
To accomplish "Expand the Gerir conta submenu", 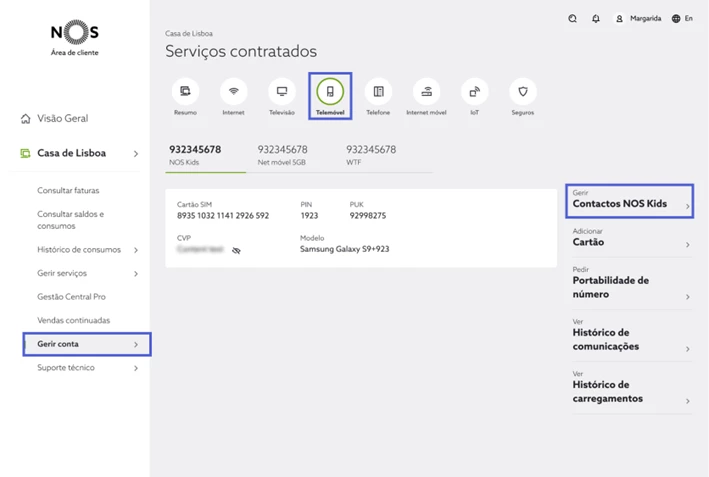I will pyautogui.click(x=136, y=345).
